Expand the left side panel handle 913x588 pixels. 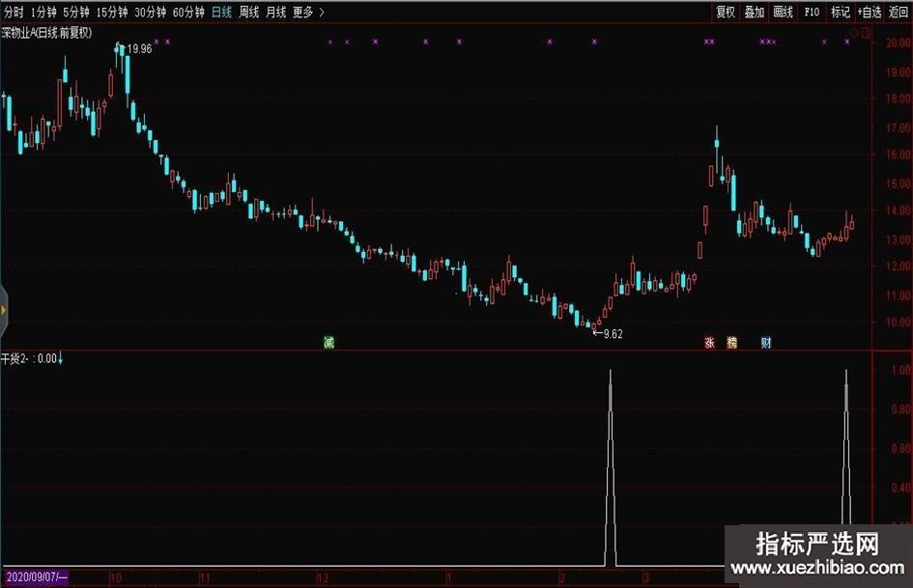tap(4, 311)
